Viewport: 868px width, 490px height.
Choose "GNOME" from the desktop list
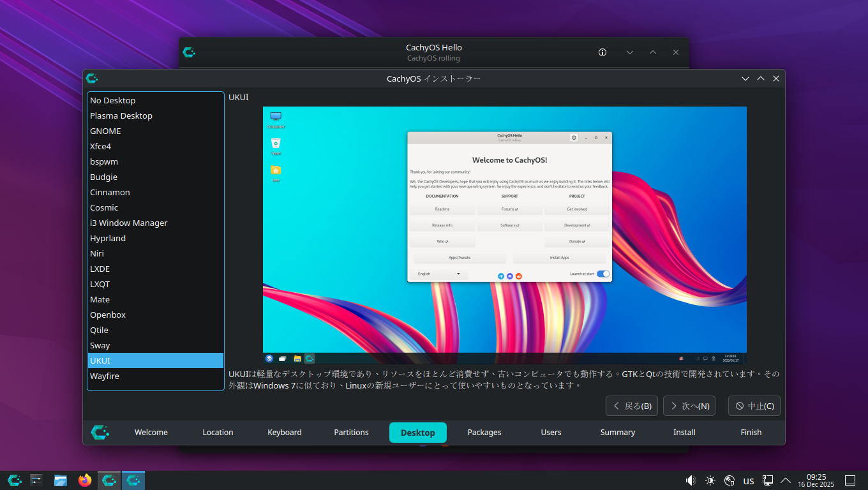[x=156, y=131]
